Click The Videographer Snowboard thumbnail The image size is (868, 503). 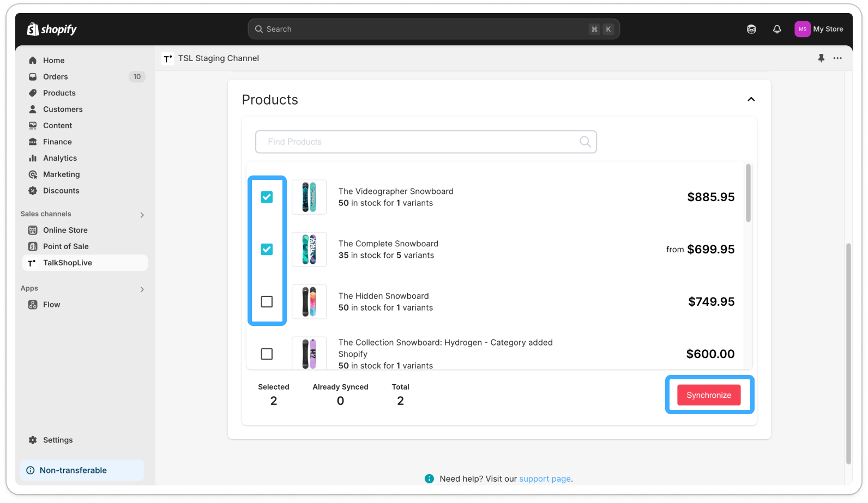point(309,197)
